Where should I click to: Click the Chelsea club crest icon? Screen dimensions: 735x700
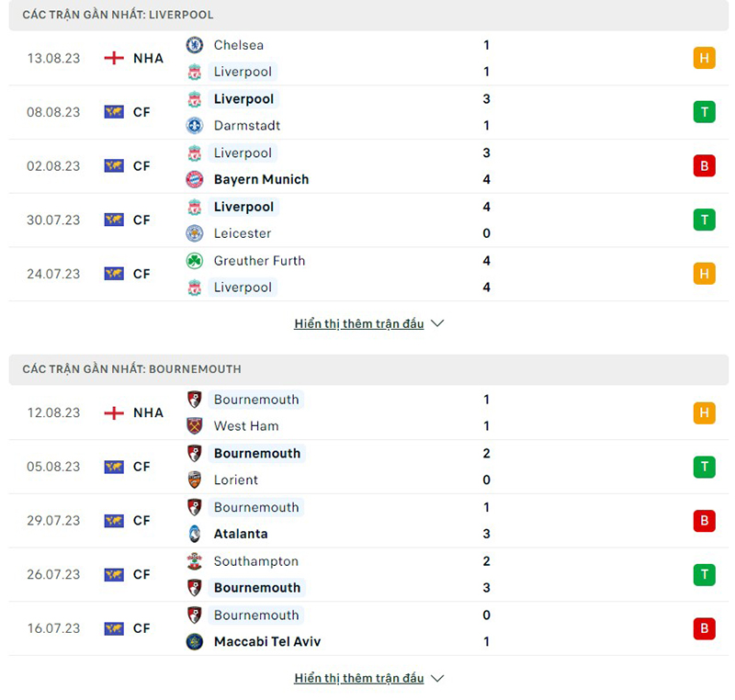[x=194, y=44]
